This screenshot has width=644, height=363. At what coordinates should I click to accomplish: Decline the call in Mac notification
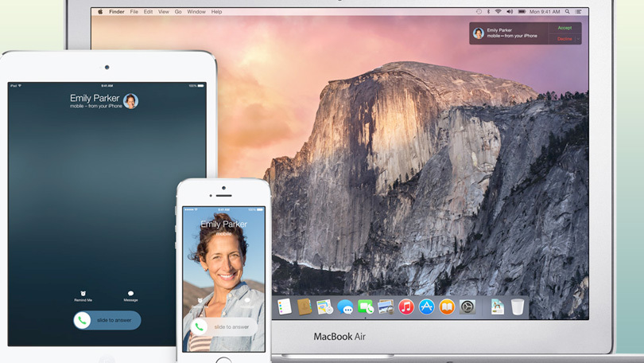[563, 38]
